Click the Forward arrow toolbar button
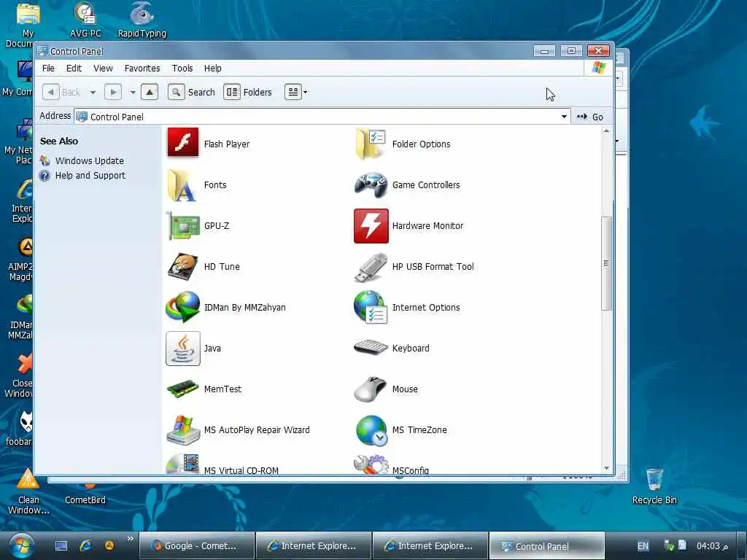The image size is (747, 560). click(x=113, y=92)
